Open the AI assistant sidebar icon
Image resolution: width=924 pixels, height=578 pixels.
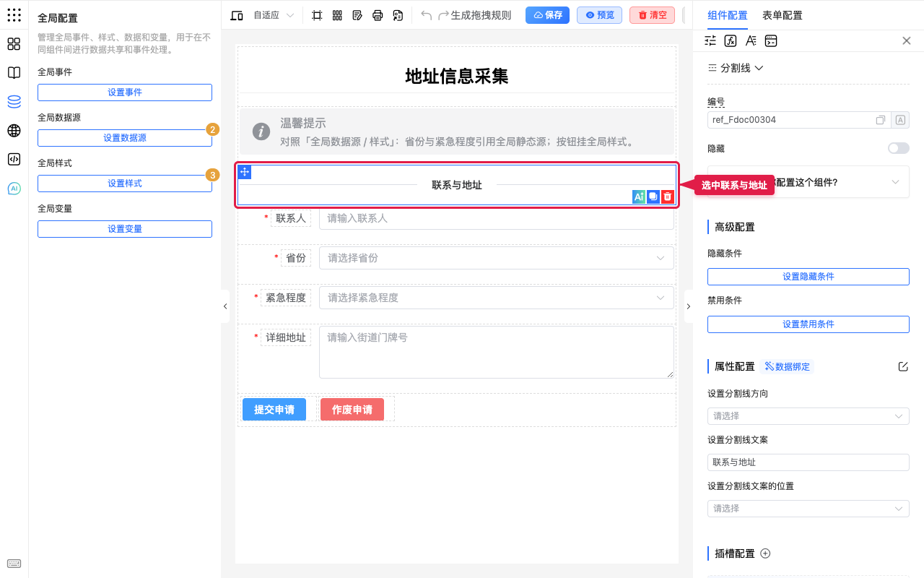coord(14,189)
